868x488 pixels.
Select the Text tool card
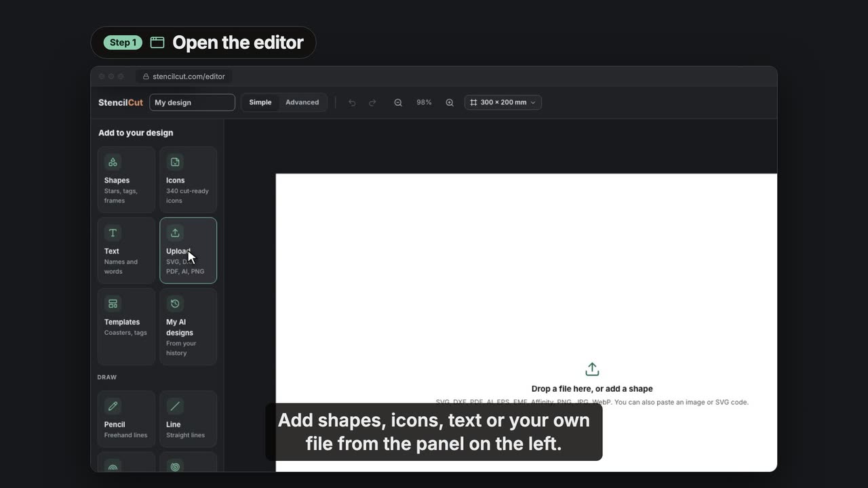[x=126, y=251]
